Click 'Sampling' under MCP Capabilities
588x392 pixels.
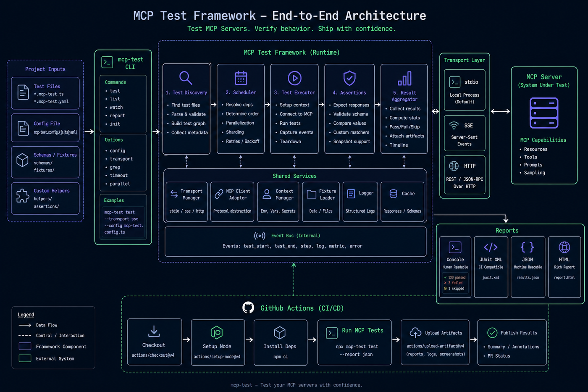click(x=535, y=173)
